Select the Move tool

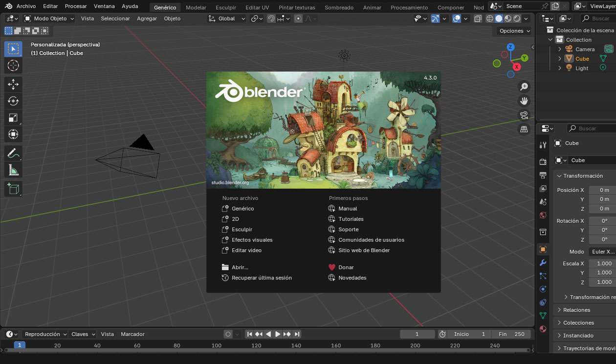click(x=13, y=84)
